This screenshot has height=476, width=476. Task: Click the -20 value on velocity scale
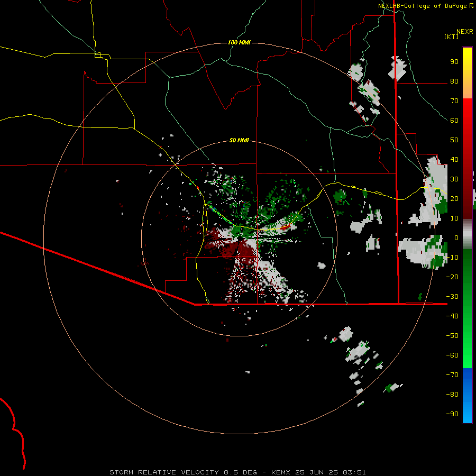pyautogui.click(x=452, y=277)
